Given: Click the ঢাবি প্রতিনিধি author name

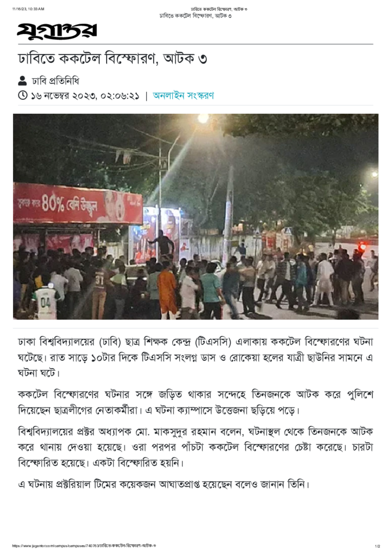Looking at the screenshot, I should 55,81.
